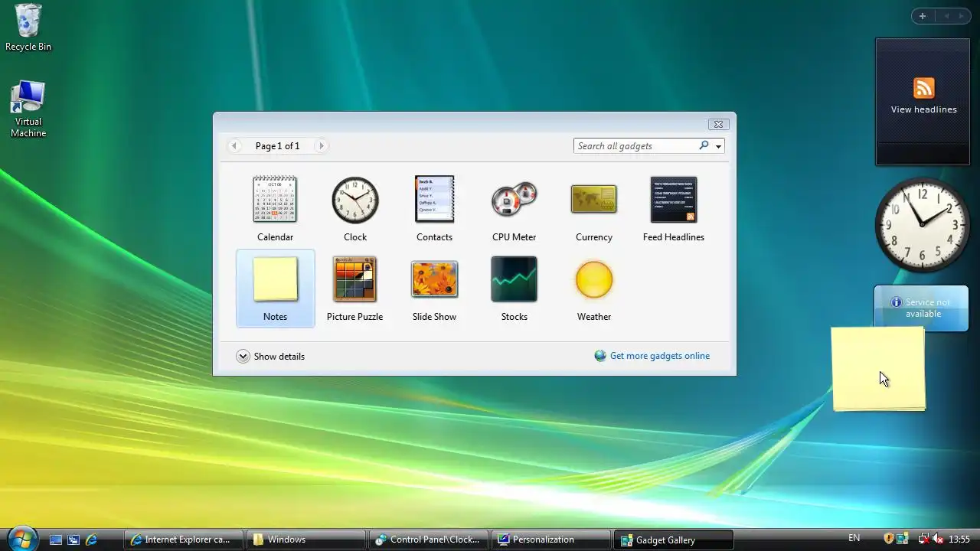This screenshot has width=980, height=551.
Task: Go to next gallery page arrow
Action: [x=322, y=145]
